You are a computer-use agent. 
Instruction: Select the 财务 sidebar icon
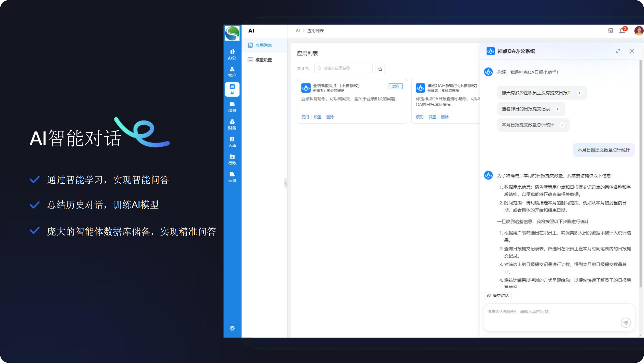click(232, 124)
